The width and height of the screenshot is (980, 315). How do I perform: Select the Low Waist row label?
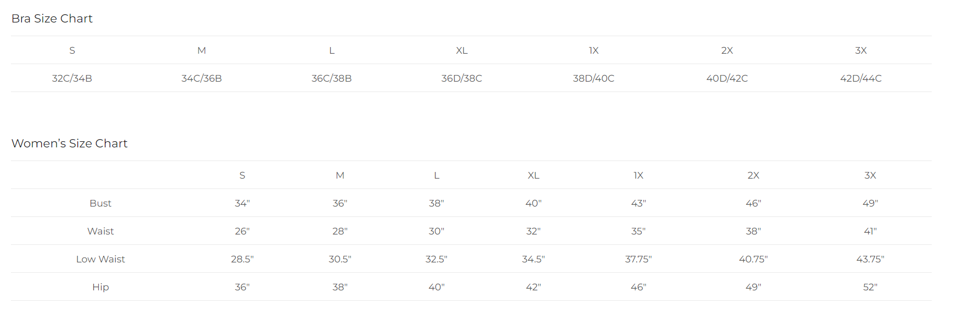(x=100, y=259)
